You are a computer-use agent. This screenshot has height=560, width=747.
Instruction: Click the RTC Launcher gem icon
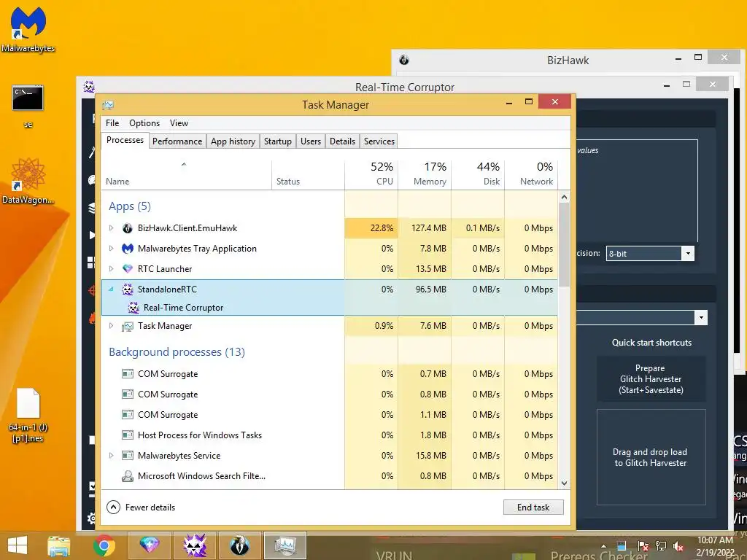pyautogui.click(x=127, y=269)
